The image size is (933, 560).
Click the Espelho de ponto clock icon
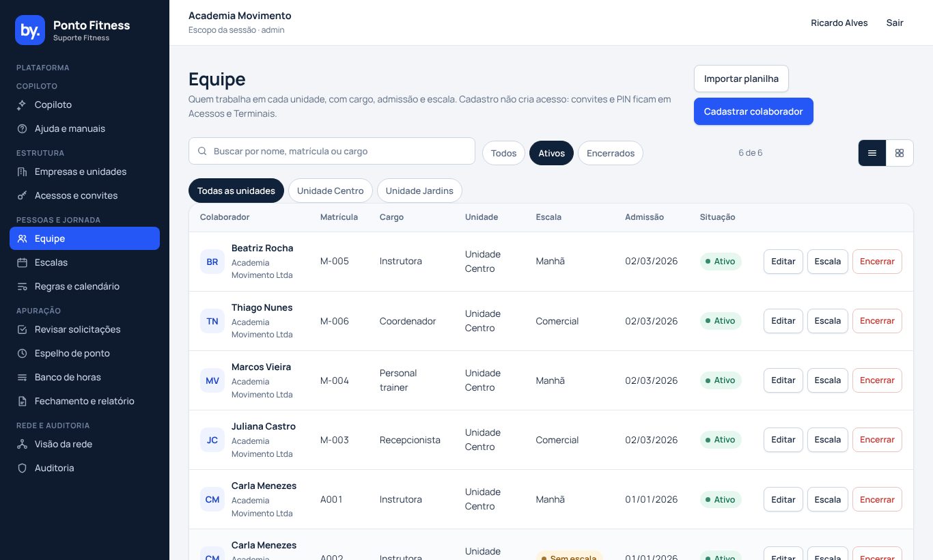pyautogui.click(x=22, y=353)
